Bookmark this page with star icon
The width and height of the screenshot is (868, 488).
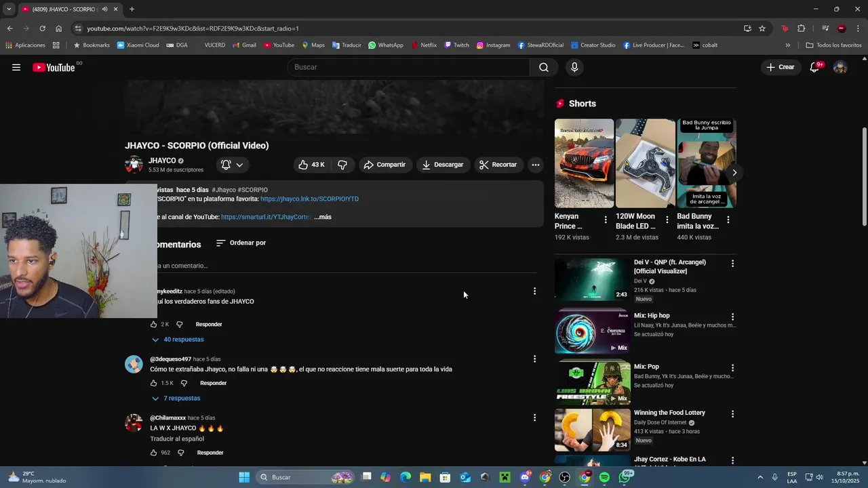[762, 28]
